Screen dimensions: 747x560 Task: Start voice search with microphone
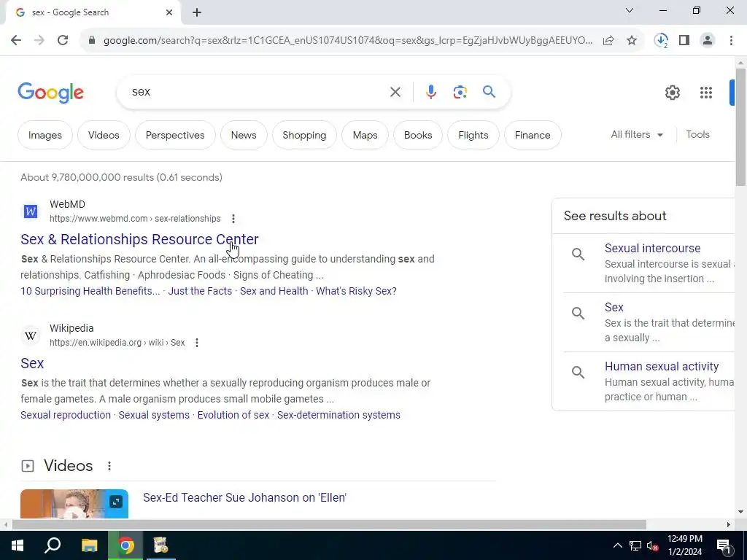tap(431, 92)
